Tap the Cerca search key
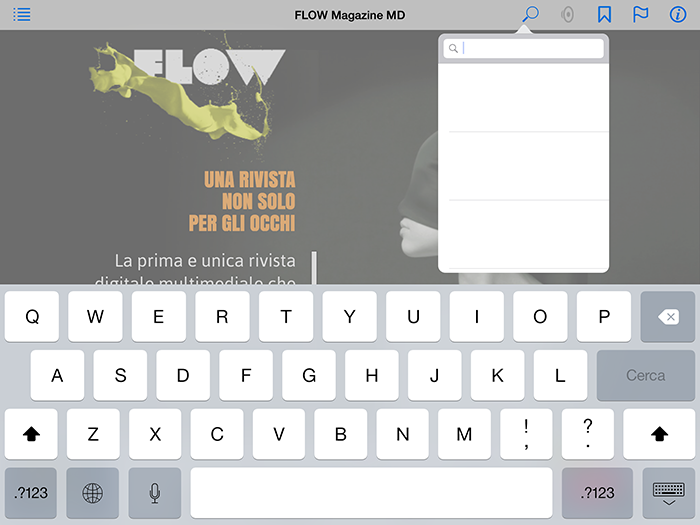The image size is (700, 525). click(x=646, y=375)
